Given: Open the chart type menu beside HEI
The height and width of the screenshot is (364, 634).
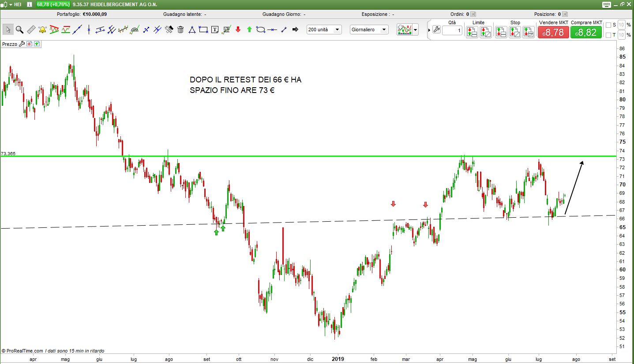Looking at the screenshot, I should (x=7, y=4).
